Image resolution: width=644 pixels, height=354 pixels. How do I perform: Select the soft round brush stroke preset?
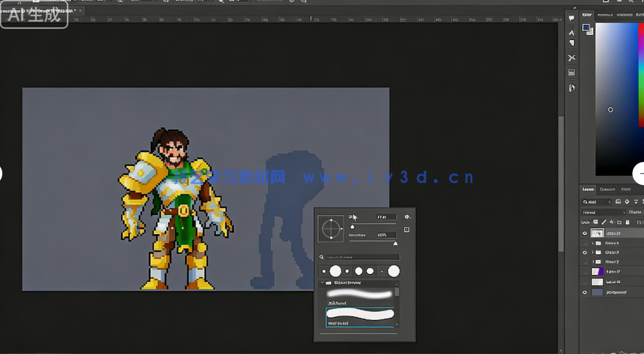pyautogui.click(x=360, y=294)
